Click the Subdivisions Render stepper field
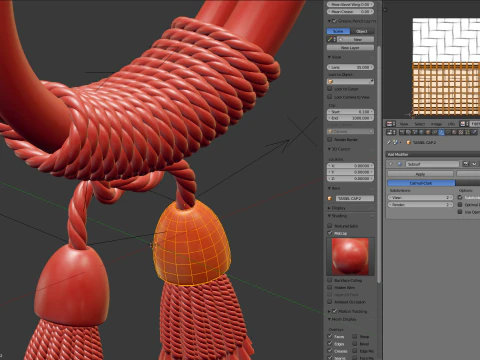The width and height of the screenshot is (480, 360). 421,205
